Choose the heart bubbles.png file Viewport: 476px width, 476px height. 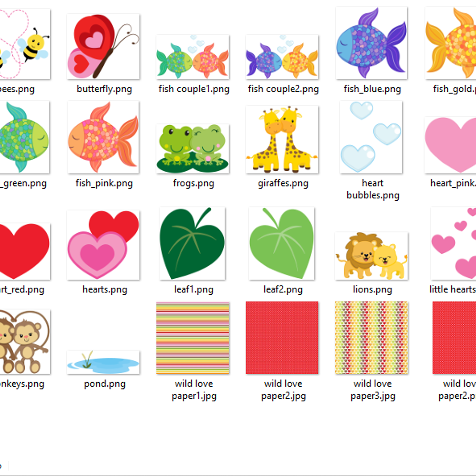(371, 137)
